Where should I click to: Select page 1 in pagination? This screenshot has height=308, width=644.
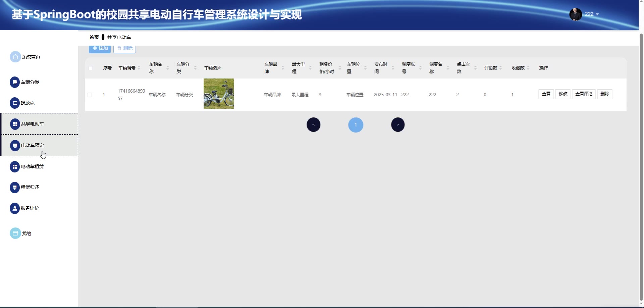(356, 125)
